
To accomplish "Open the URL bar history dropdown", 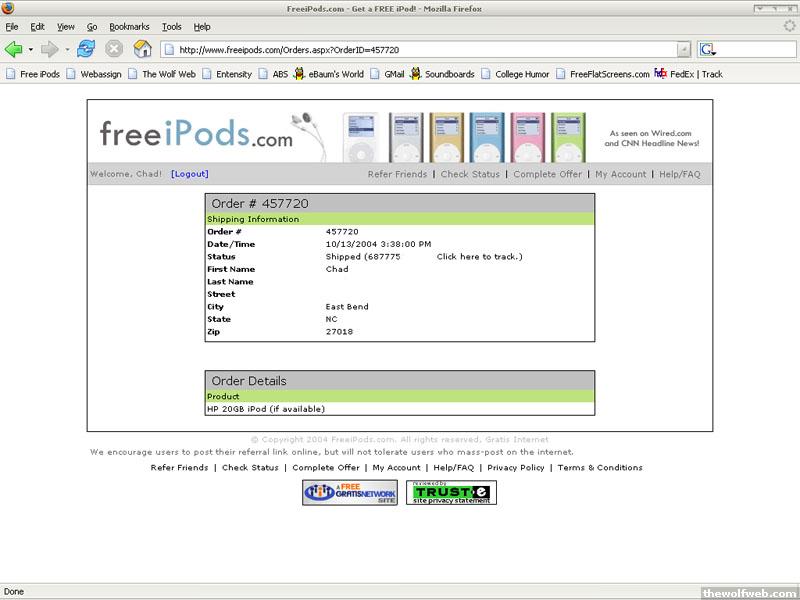I will (684, 49).
